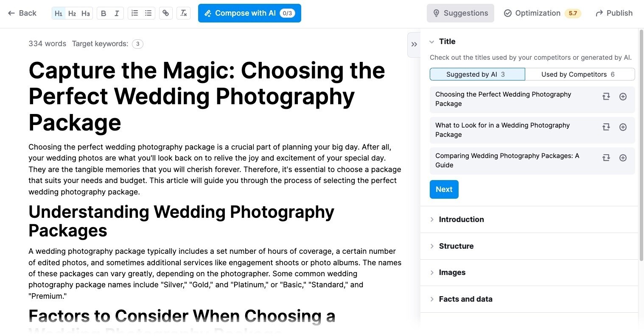Clear text formatting
The width and height of the screenshot is (644, 336).
183,13
